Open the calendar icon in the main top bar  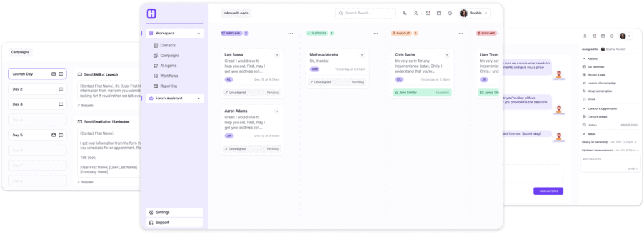[x=439, y=13]
